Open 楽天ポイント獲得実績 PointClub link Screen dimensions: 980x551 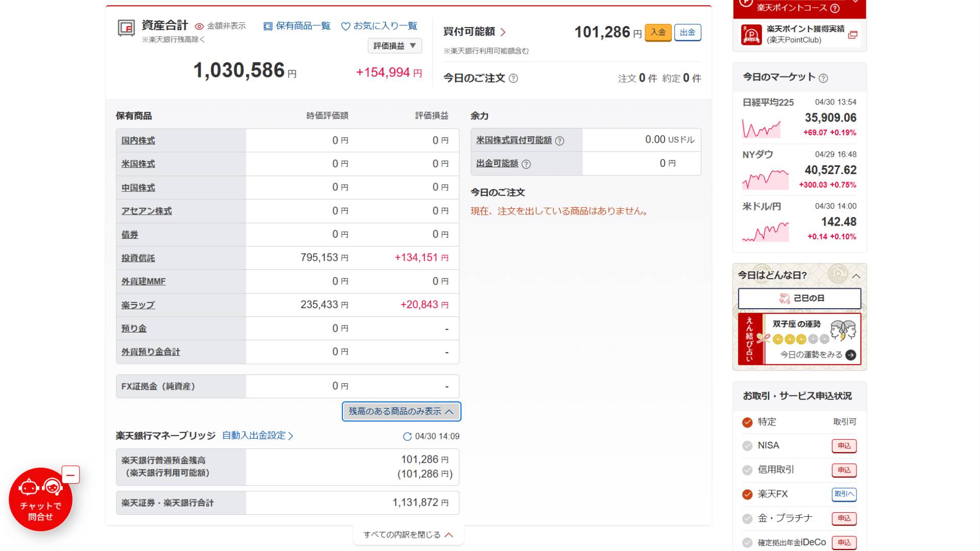coord(805,34)
